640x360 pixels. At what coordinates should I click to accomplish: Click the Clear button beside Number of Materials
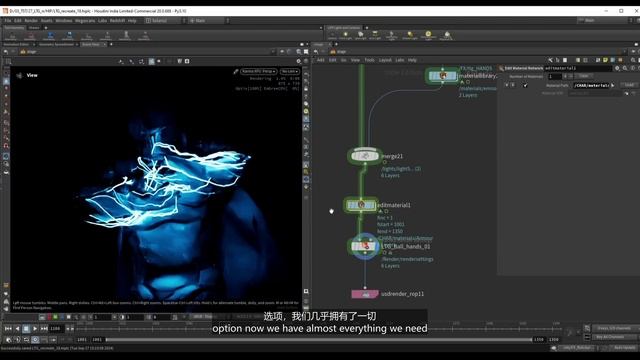(584, 76)
